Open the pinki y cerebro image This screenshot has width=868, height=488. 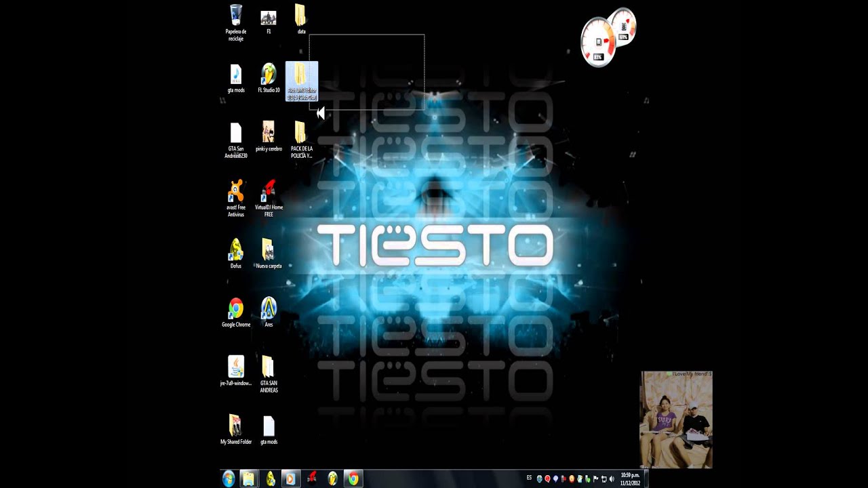(269, 137)
